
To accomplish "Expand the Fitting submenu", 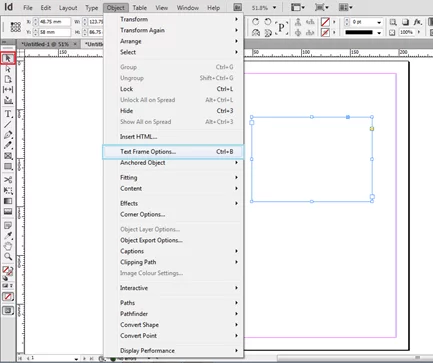I will (x=173, y=178).
